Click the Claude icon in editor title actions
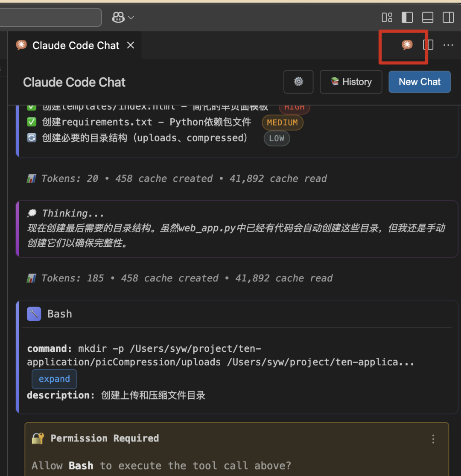The height and width of the screenshot is (476, 461). click(407, 45)
